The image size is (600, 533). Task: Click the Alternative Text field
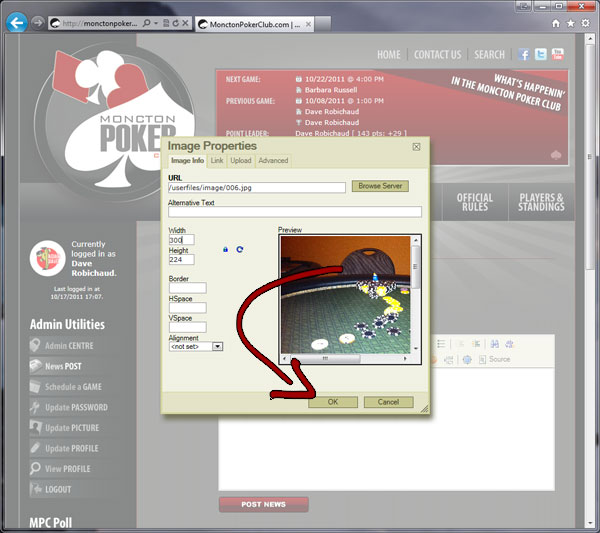[x=295, y=212]
